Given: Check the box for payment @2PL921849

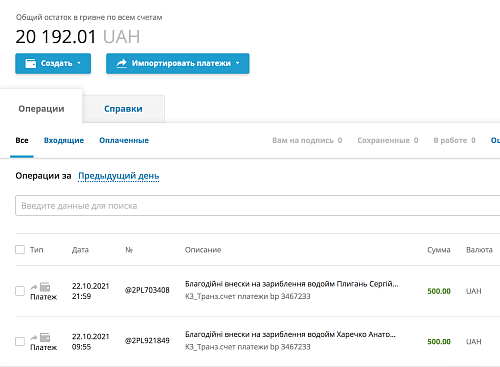Looking at the screenshot, I should tap(20, 341).
